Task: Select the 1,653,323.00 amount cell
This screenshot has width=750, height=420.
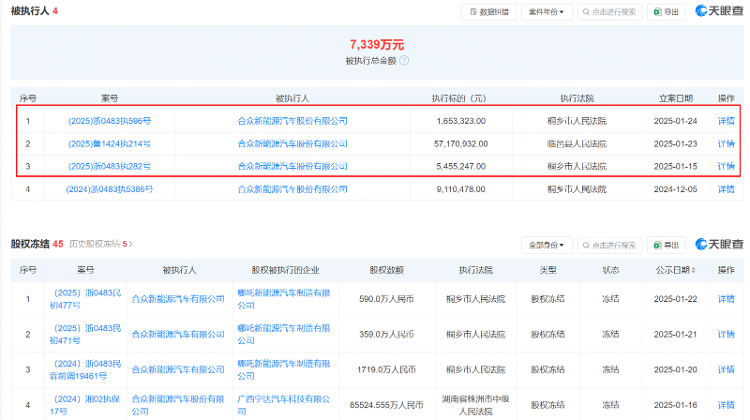Action: (461, 121)
